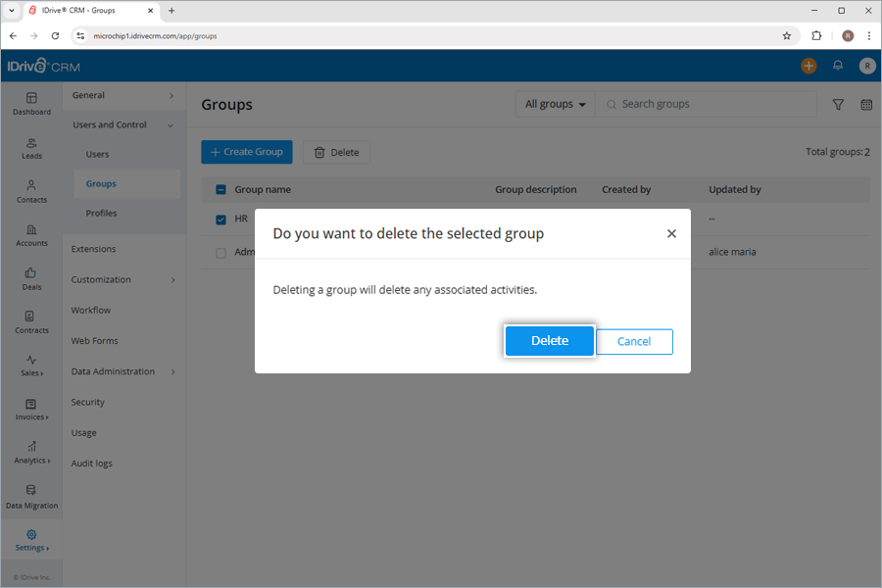The image size is (882, 588).
Task: Open the user profile avatar menu
Action: point(866,66)
